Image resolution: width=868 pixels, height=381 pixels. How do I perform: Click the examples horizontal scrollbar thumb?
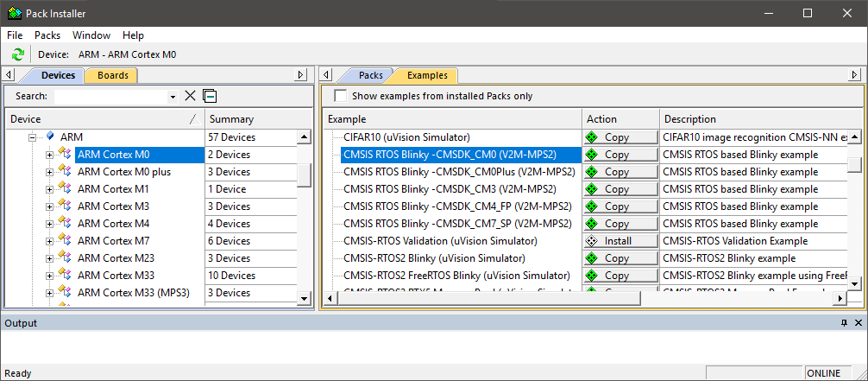coord(489,298)
